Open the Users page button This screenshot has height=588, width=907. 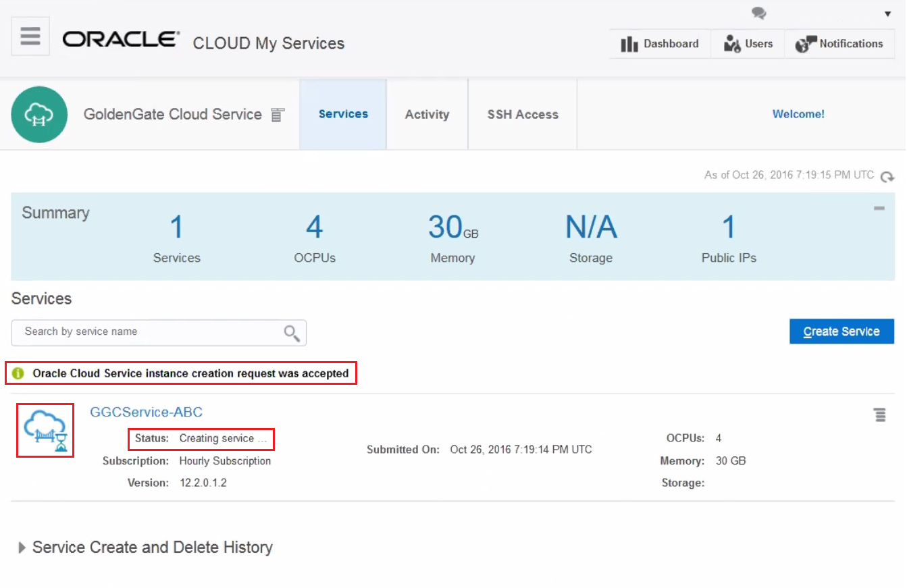[748, 44]
